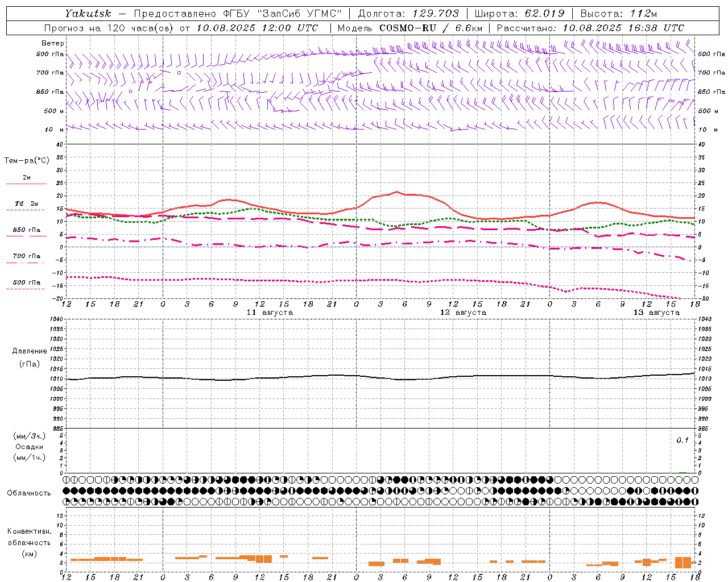This screenshot has width=728, height=582.
Task: Select the Облачность cloud cover label
Action: pos(29,493)
